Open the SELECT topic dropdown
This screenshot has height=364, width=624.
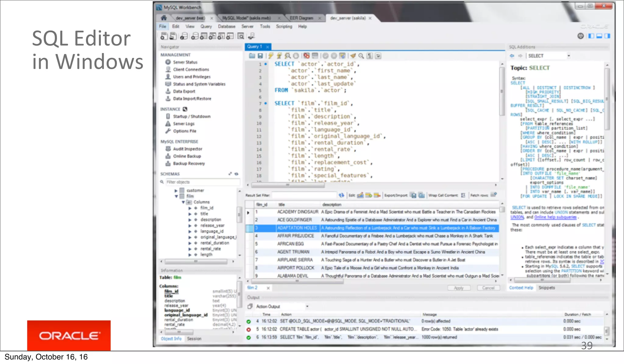point(569,56)
